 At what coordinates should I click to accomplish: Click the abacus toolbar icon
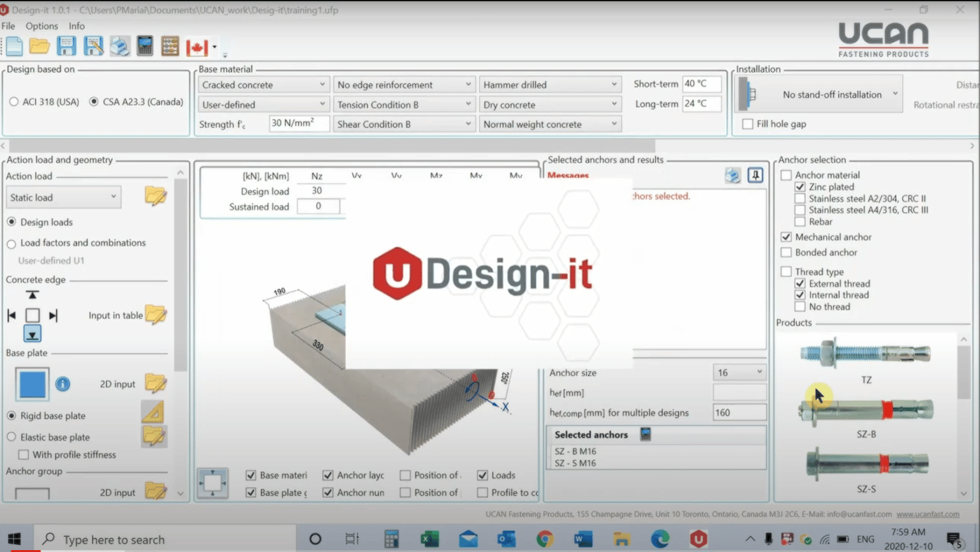[170, 46]
